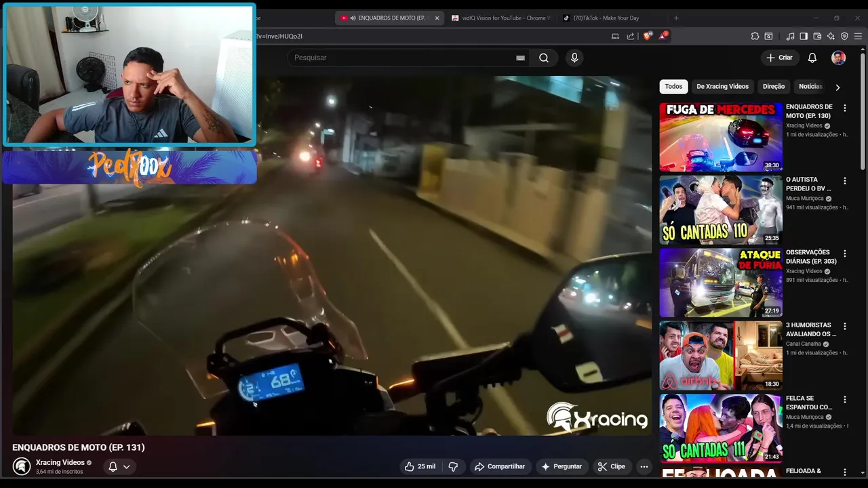Click the YouTube search magnifier button
This screenshot has width=868, height=488.
point(544,58)
